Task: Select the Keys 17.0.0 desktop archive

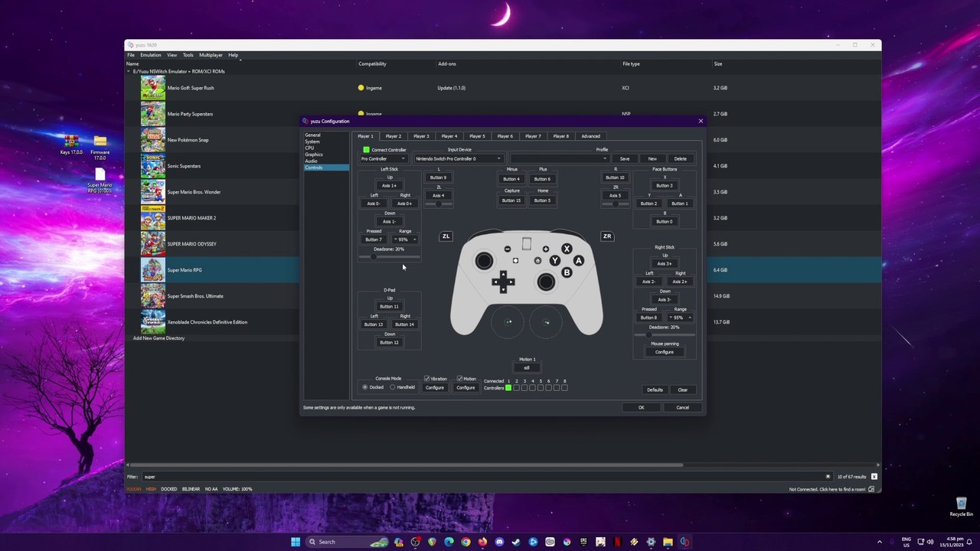Action: pos(71,144)
